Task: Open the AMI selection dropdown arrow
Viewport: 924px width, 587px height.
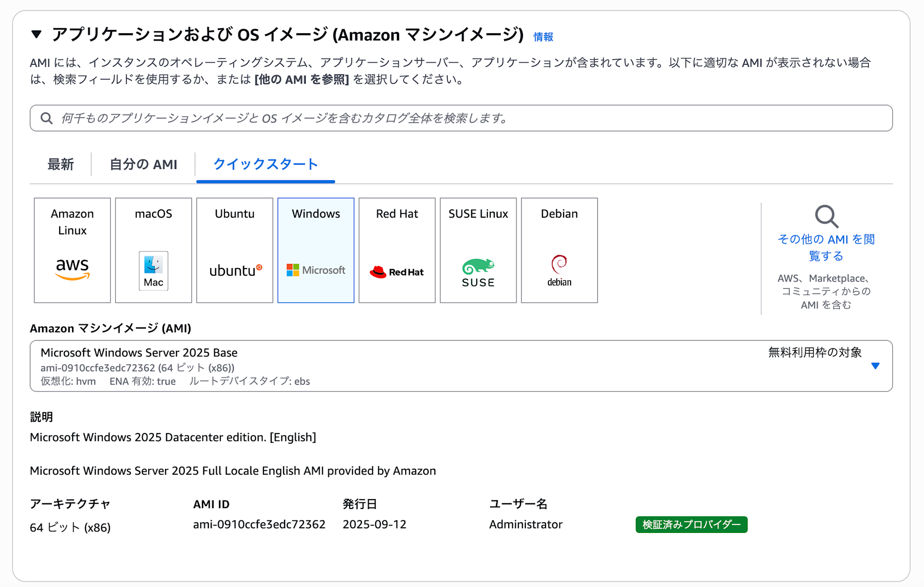Action: 875,366
